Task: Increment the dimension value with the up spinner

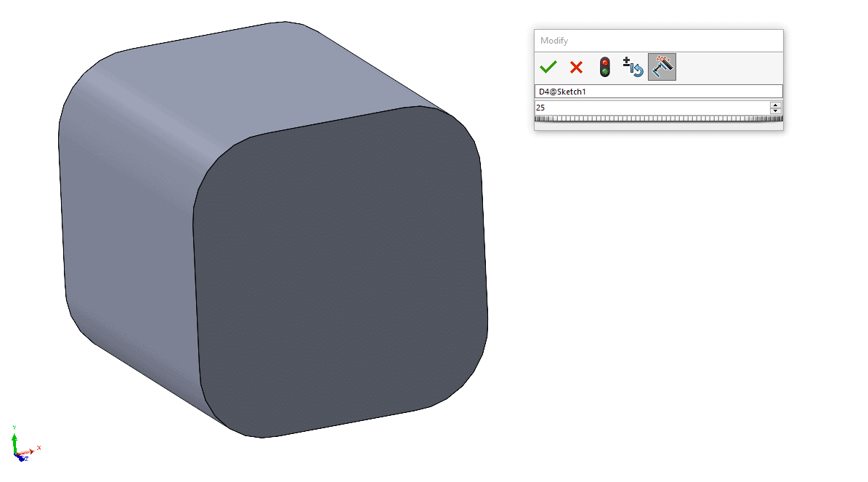Action: tap(776, 104)
